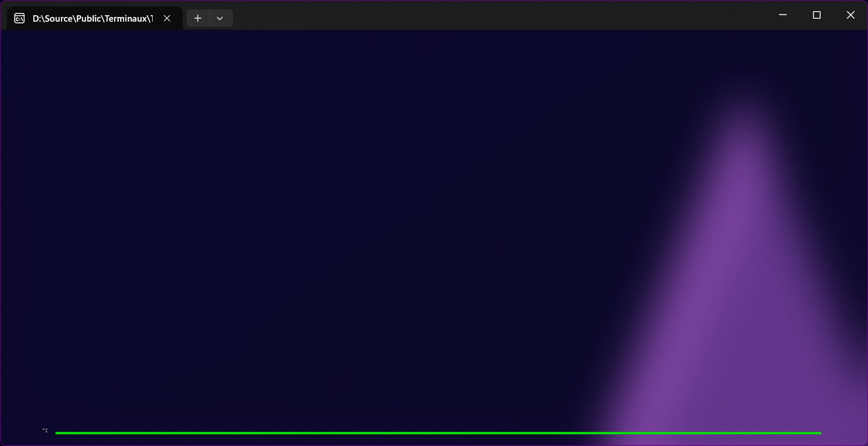Focus the dark terminal area at center
Viewport: 868px width, 446px height.
433,234
